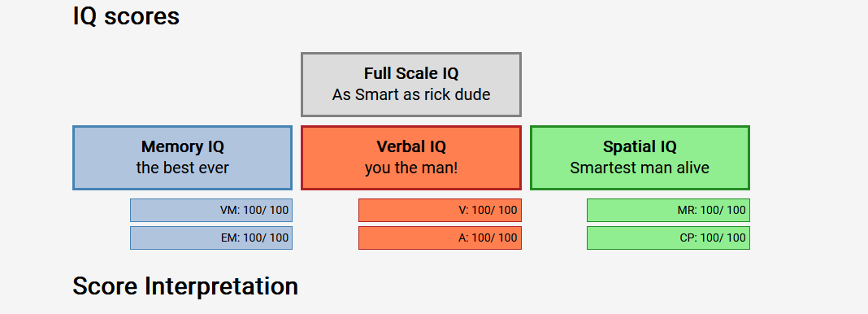Click 'the best ever' description text
Viewport: 868px width, 314px height.
183,168
